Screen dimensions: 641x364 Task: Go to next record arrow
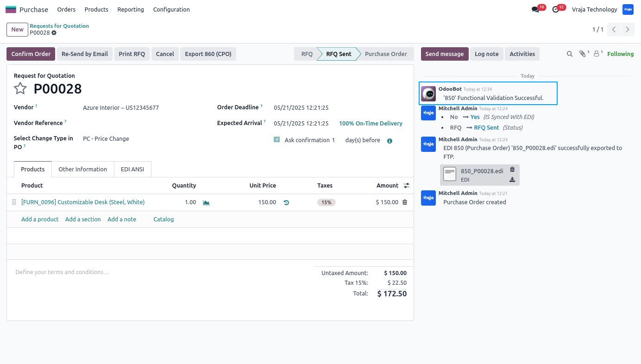point(628,30)
